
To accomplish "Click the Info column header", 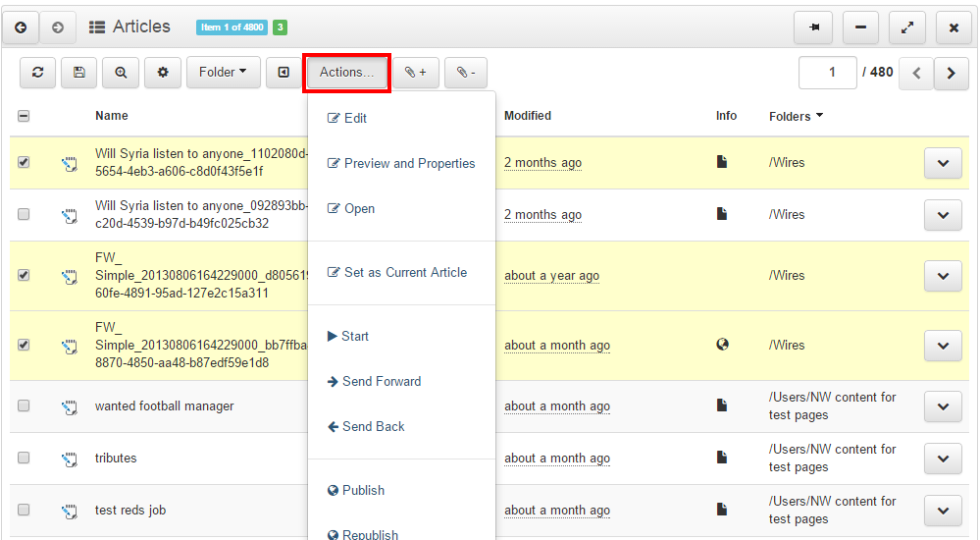I will click(726, 116).
